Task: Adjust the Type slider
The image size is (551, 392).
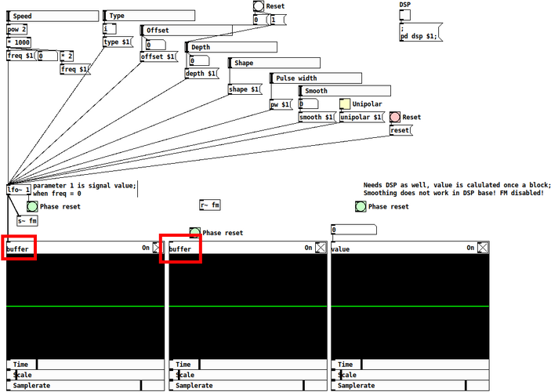Action: click(149, 16)
